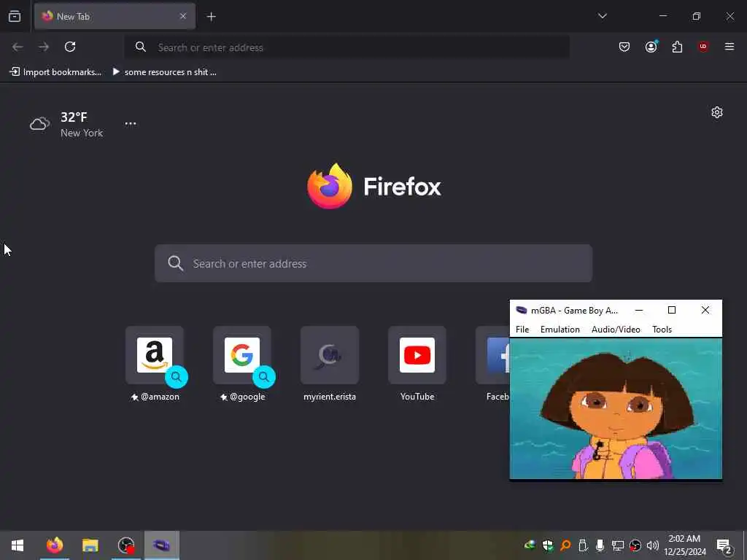Open Windows Security shield tray icon

point(548,545)
